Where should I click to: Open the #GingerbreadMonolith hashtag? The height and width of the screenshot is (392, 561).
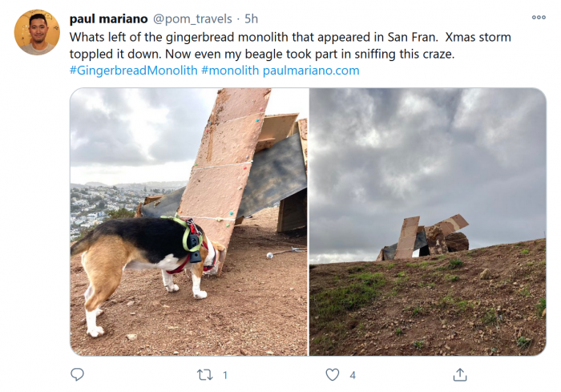pyautogui.click(x=134, y=71)
